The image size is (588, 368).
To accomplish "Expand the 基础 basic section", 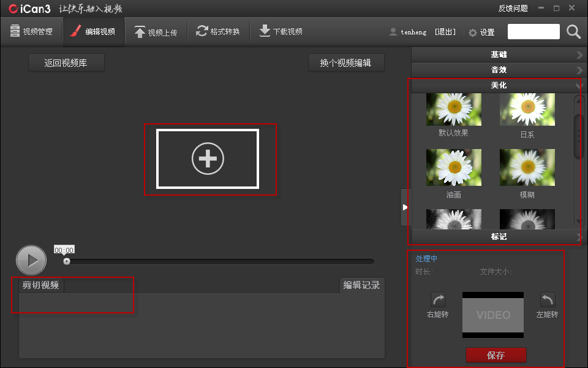I will tap(497, 55).
